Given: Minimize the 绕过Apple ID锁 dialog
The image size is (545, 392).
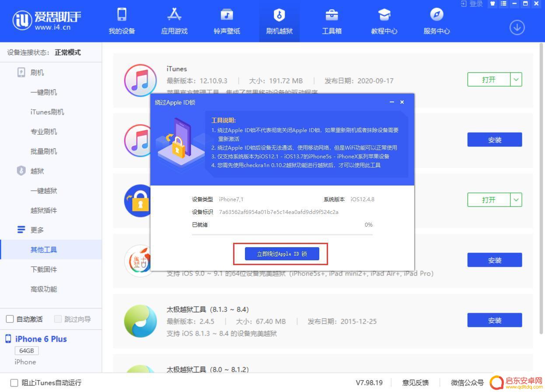Looking at the screenshot, I should [391, 102].
